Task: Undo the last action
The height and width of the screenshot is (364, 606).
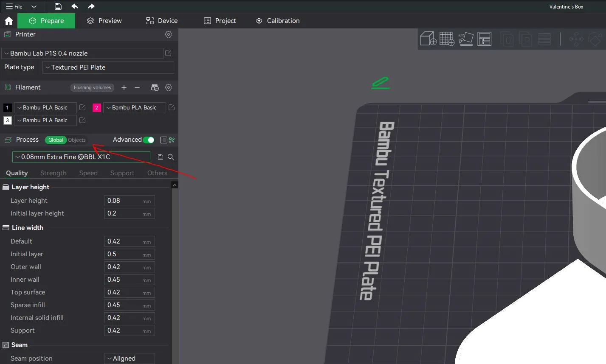Action: click(x=75, y=6)
